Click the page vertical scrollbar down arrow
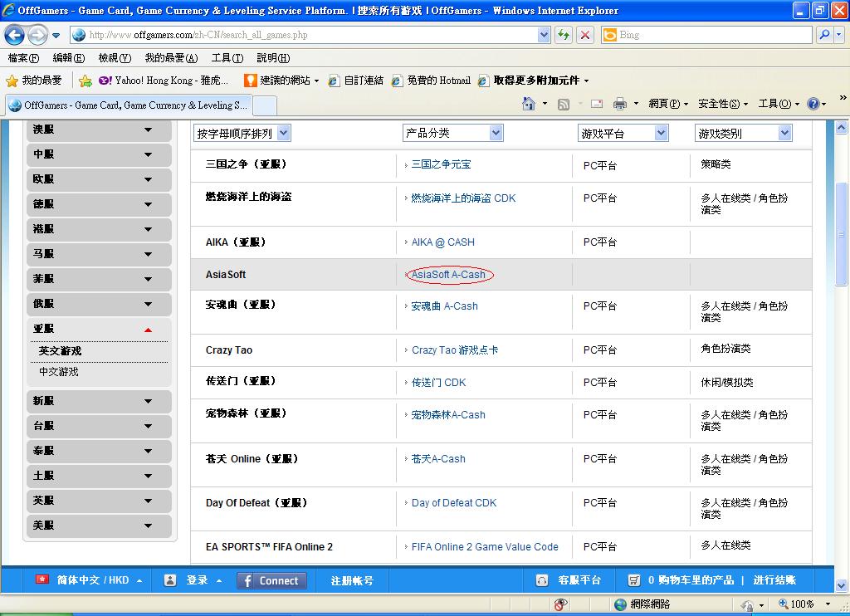850x616 pixels. [841, 585]
